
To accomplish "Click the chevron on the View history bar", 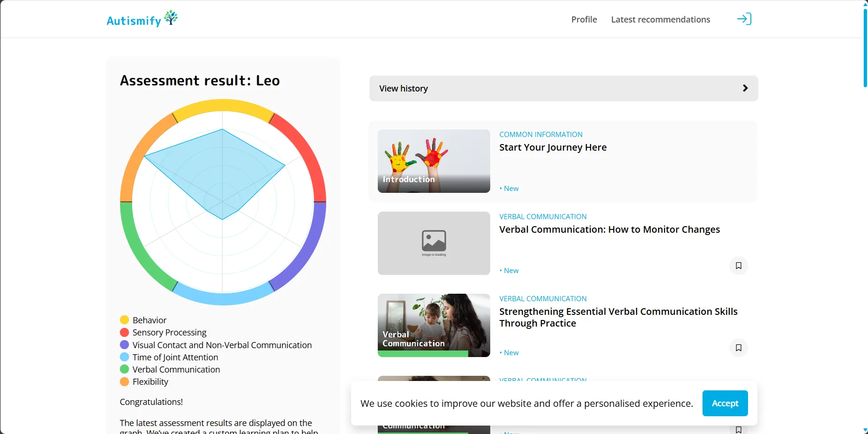I will [x=744, y=88].
